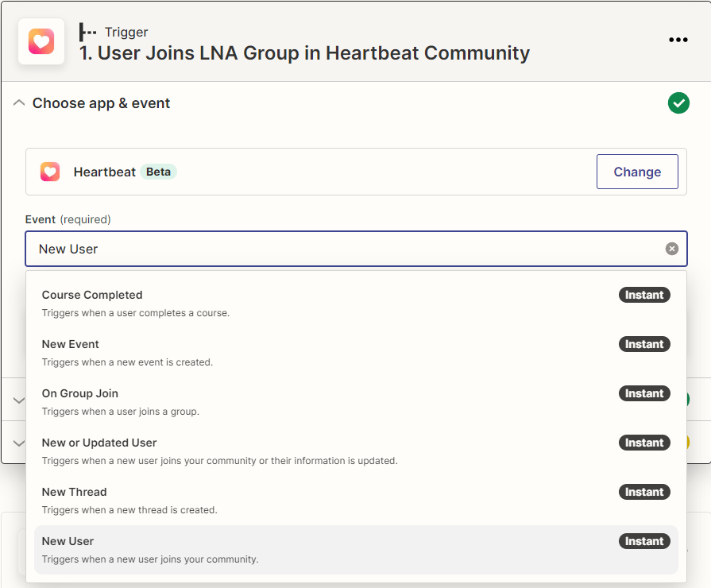Viewport: 711px width, 588px height.
Task: Click the green checkmark status icon
Action: tap(678, 103)
